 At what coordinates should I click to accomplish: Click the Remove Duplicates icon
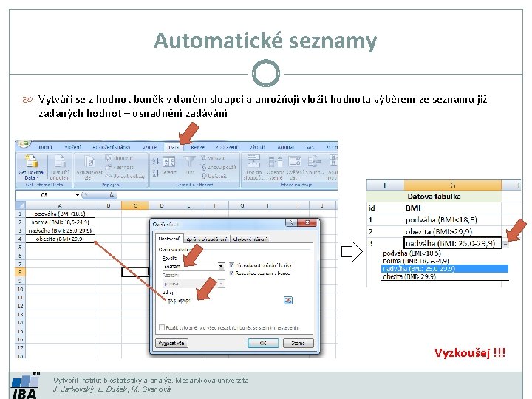coord(276,162)
